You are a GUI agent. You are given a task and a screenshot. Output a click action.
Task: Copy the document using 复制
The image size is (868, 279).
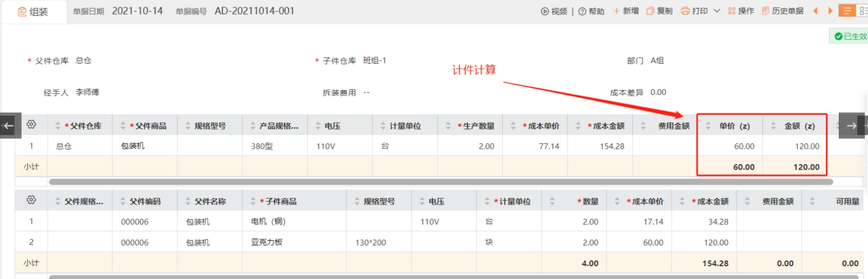point(659,11)
